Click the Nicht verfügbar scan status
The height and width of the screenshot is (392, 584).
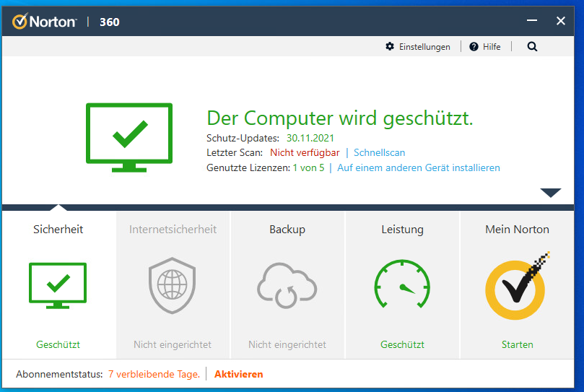pyautogui.click(x=305, y=153)
